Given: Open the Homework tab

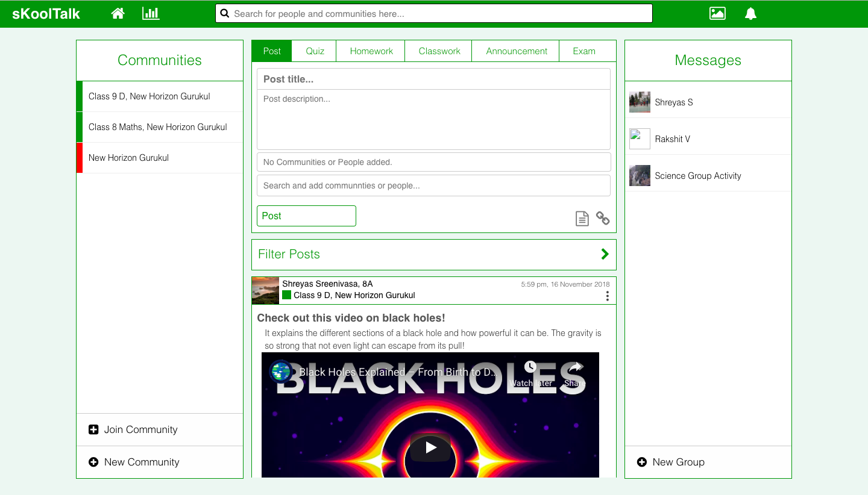Looking at the screenshot, I should (x=371, y=51).
